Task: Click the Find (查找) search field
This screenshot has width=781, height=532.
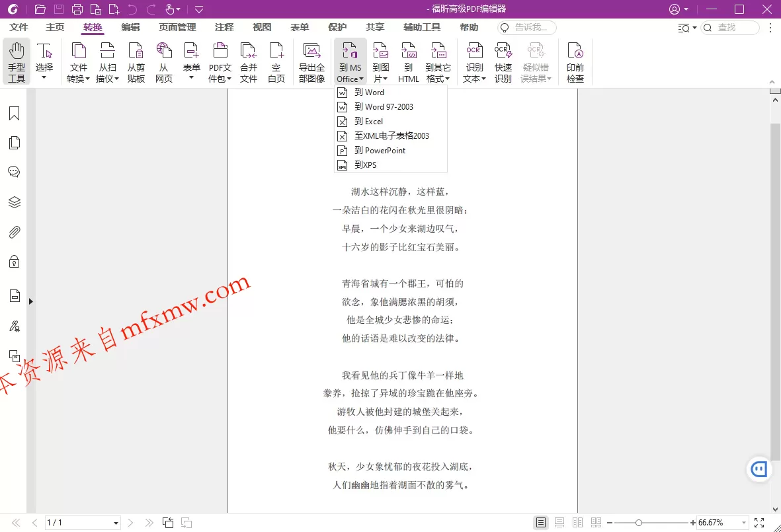Action: pyautogui.click(x=729, y=27)
